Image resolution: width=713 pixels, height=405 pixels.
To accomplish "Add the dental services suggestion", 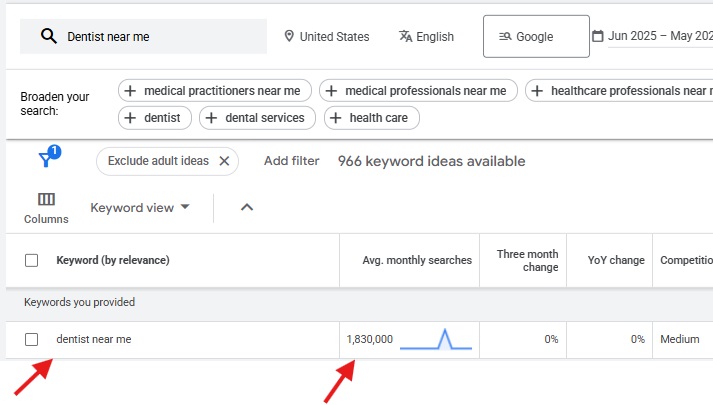I will (x=257, y=118).
